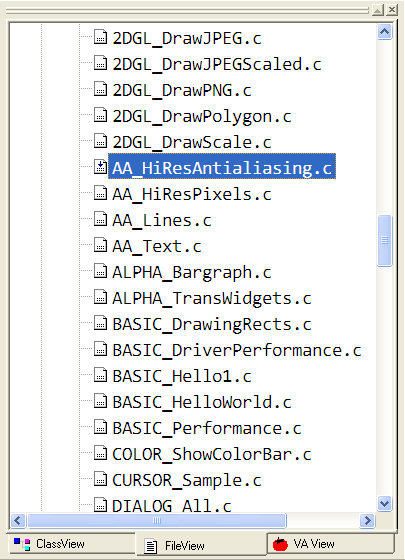Click the horizontal scrollbar left arrow
This screenshot has width=405, height=560.
[x=18, y=520]
